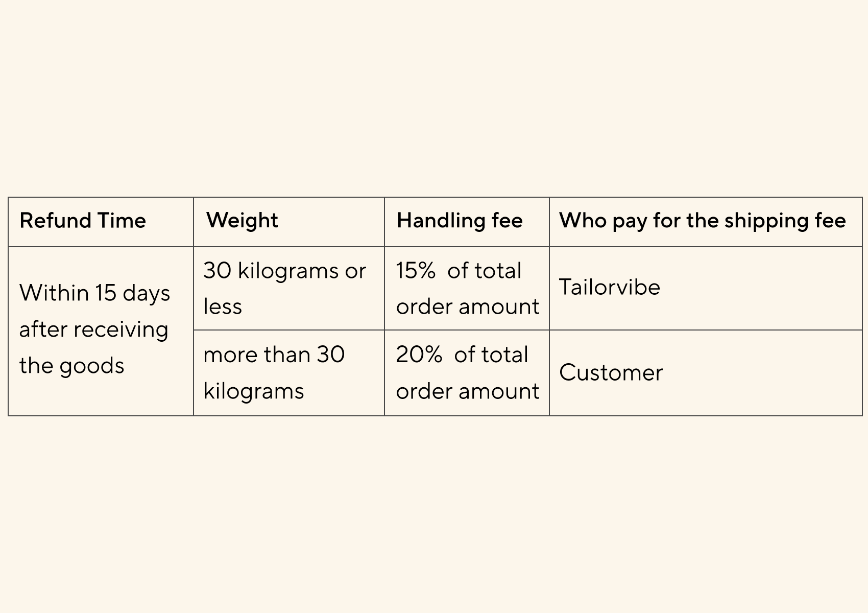Select "order amount" beneath the 20% line
The height and width of the screenshot is (613, 868).
pyautogui.click(x=467, y=391)
